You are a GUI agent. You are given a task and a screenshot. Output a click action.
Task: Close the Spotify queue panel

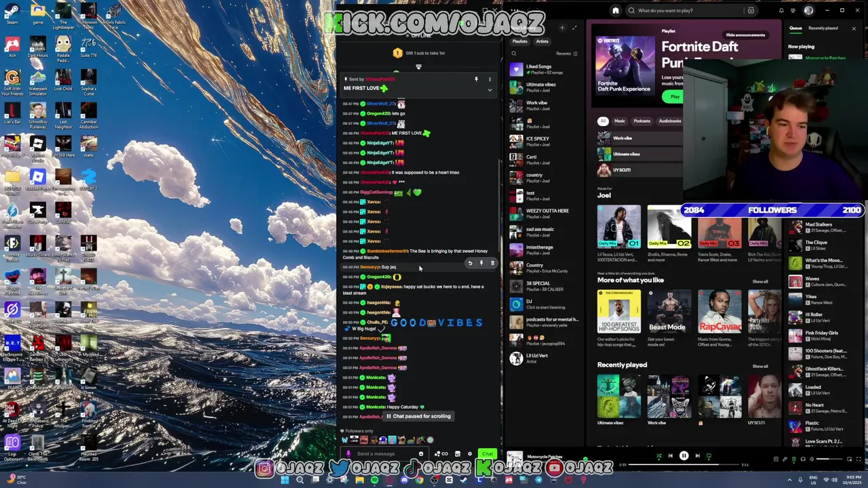(x=854, y=28)
